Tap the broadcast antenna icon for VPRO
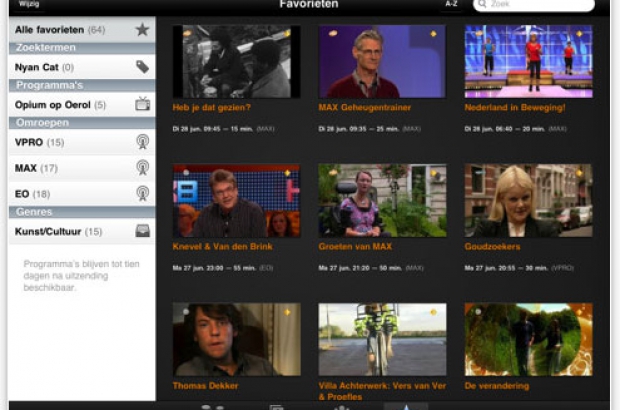 click(x=142, y=142)
